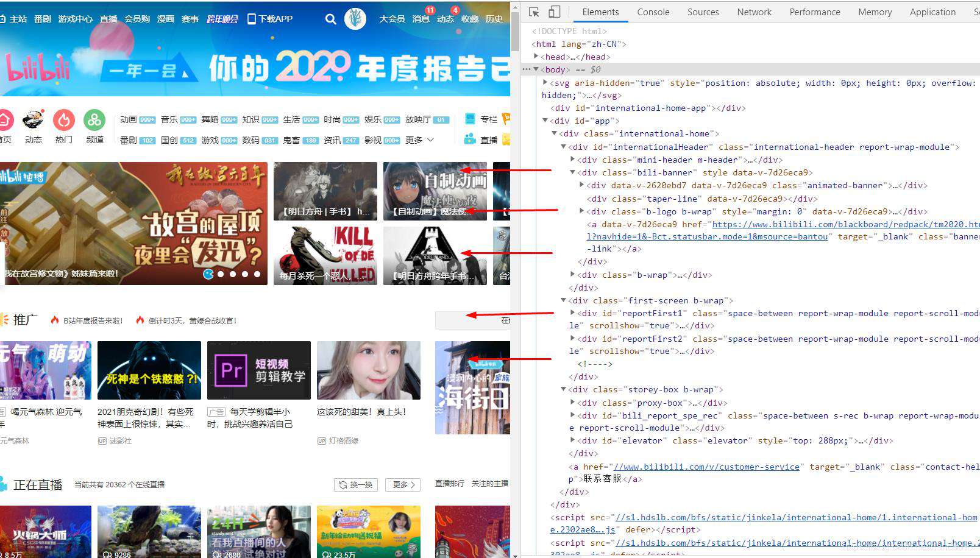Image resolution: width=980 pixels, height=558 pixels.
Task: Expand the svg aria-hidden node
Action: pyautogui.click(x=545, y=82)
